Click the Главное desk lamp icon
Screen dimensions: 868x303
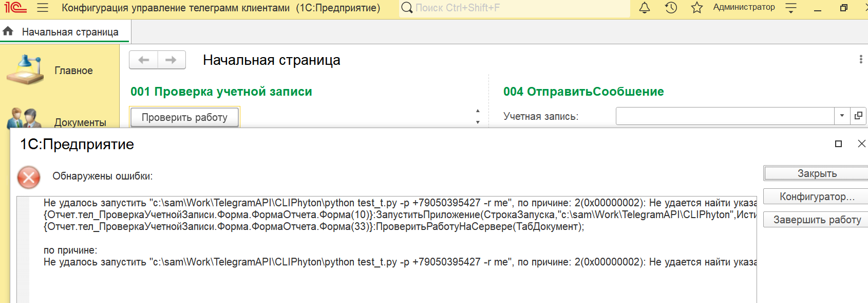coord(25,70)
